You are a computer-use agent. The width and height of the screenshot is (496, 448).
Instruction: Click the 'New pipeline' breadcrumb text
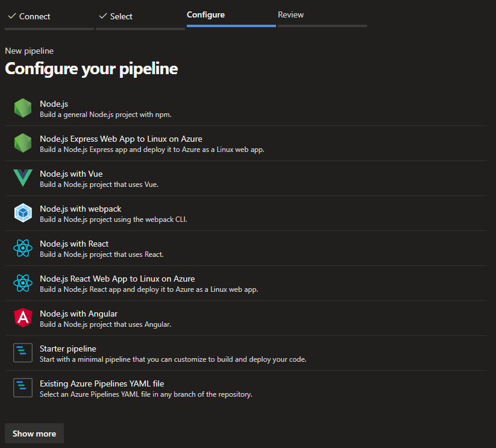tap(30, 51)
